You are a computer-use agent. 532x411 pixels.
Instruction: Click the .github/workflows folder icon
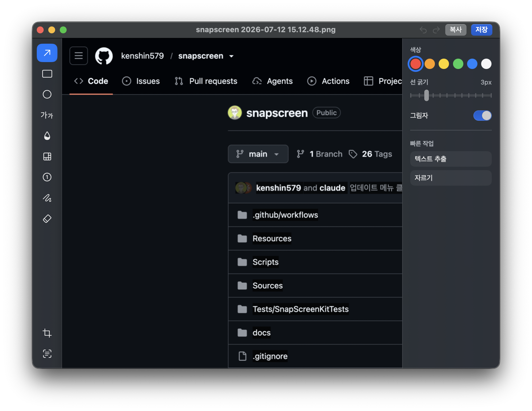242,215
